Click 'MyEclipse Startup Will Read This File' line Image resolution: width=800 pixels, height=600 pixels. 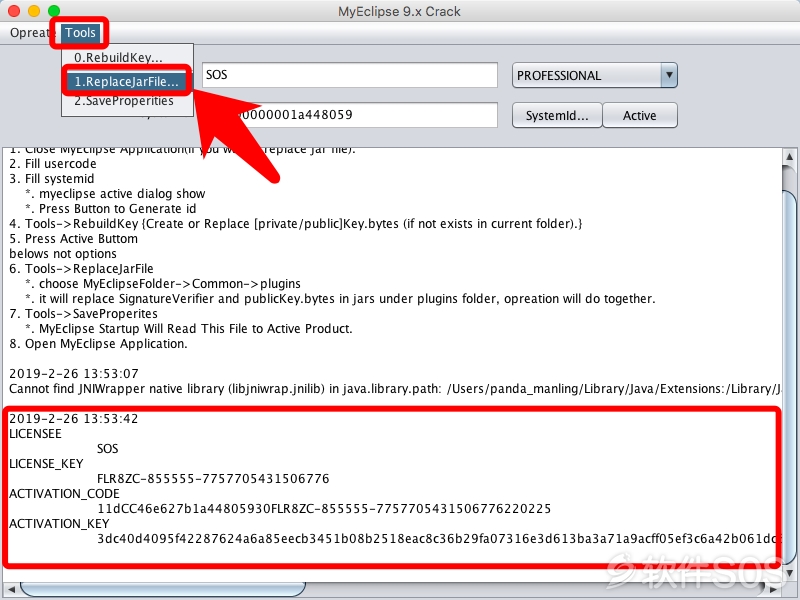pyautogui.click(x=189, y=329)
